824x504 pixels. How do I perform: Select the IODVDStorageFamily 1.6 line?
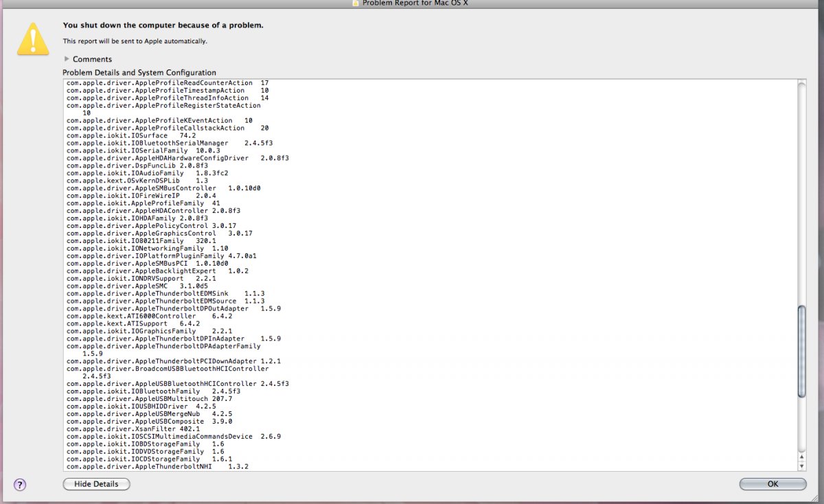pyautogui.click(x=146, y=452)
